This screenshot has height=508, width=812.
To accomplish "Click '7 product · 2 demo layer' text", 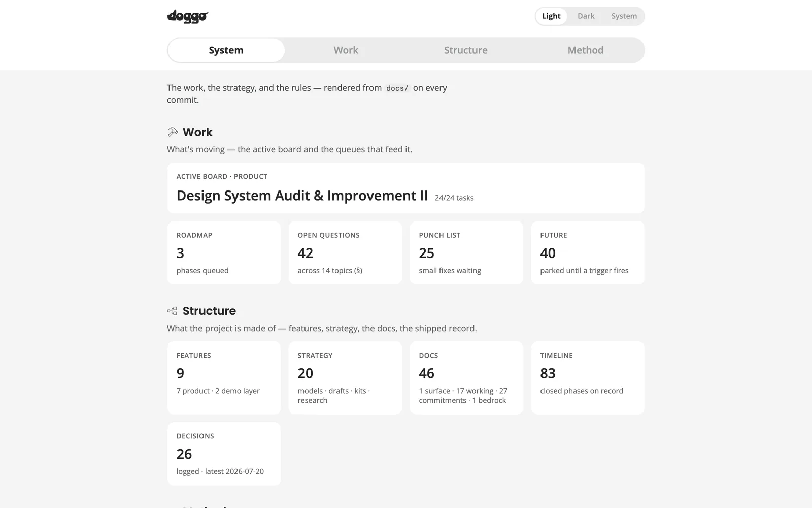I will click(x=218, y=391).
